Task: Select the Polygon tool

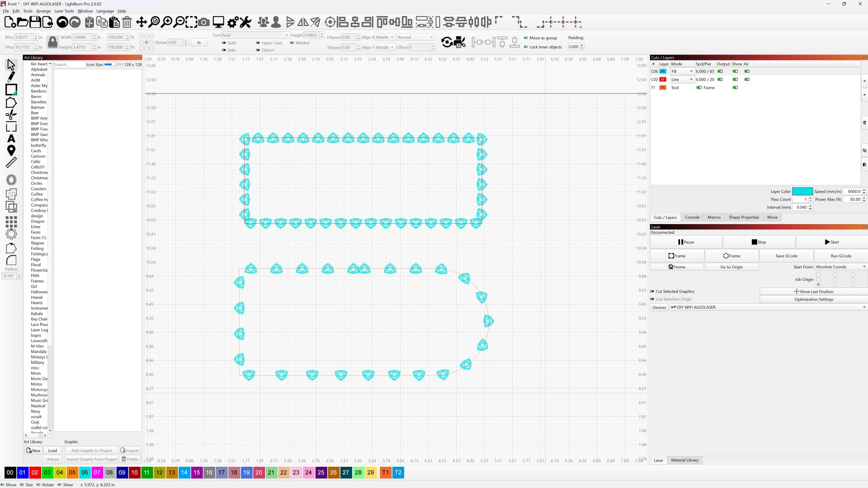Action: coord(11,103)
